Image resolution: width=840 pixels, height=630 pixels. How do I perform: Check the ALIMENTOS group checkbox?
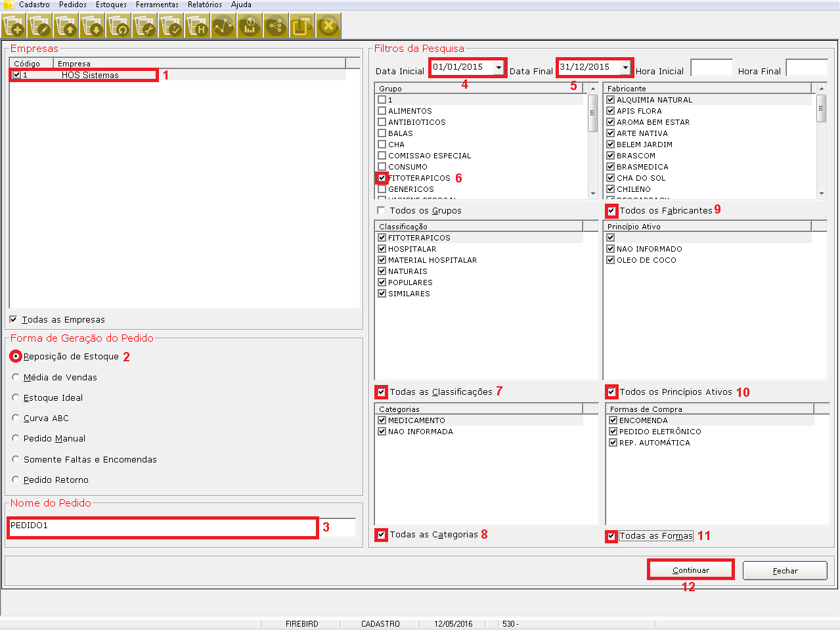point(382,111)
